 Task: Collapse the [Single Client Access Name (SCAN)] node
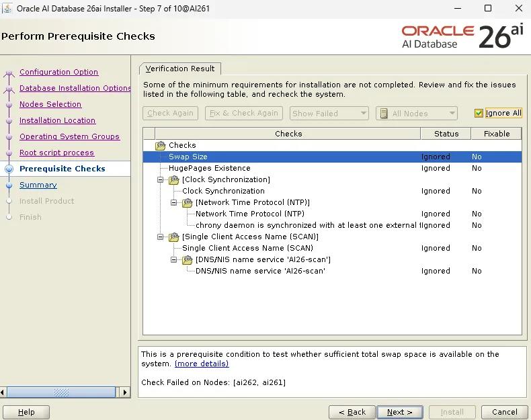(x=161, y=237)
